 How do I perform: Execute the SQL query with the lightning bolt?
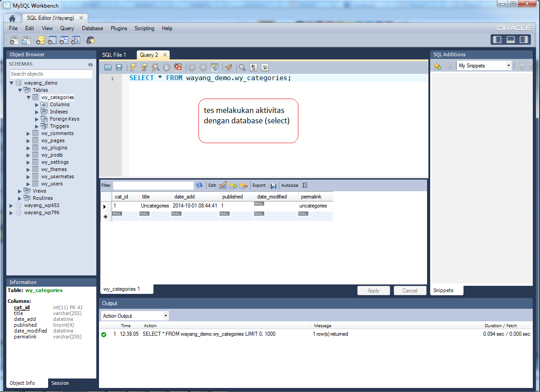(x=133, y=68)
